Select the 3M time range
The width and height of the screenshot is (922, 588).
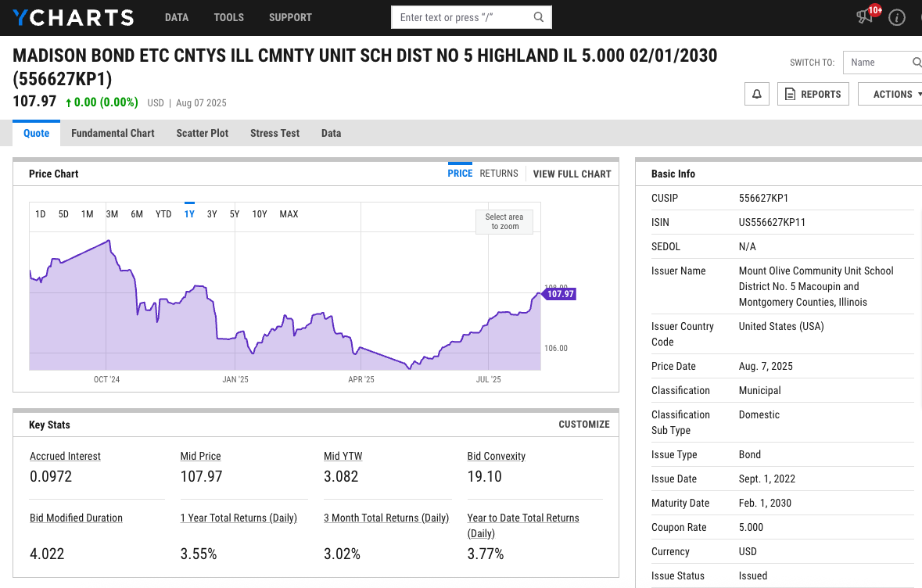(112, 214)
